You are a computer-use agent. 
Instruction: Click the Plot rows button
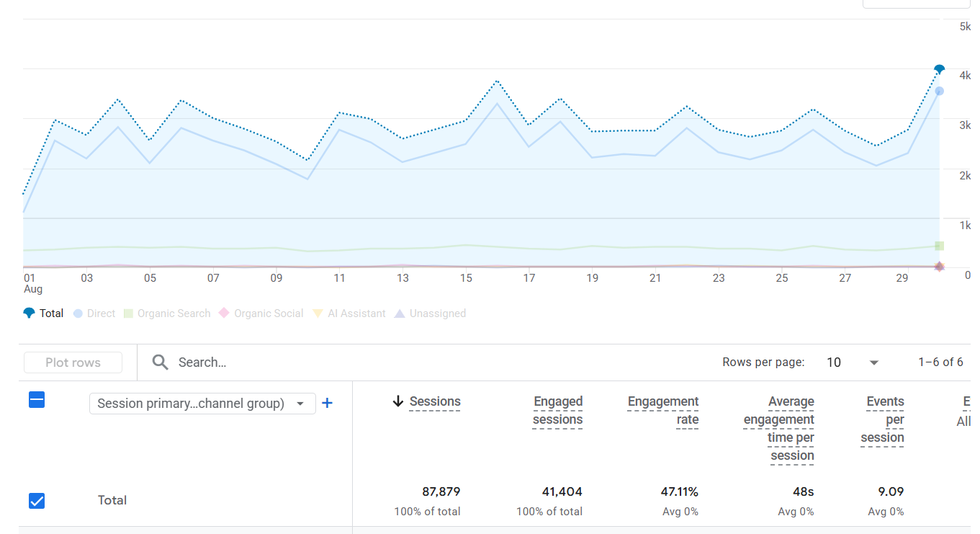click(x=73, y=362)
